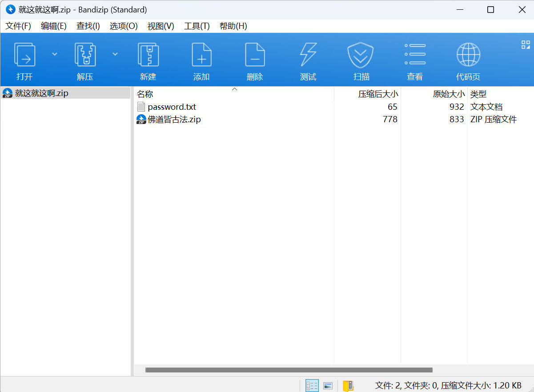Open the toolbar customize grid icon
This screenshot has width=534, height=392.
point(526,44)
